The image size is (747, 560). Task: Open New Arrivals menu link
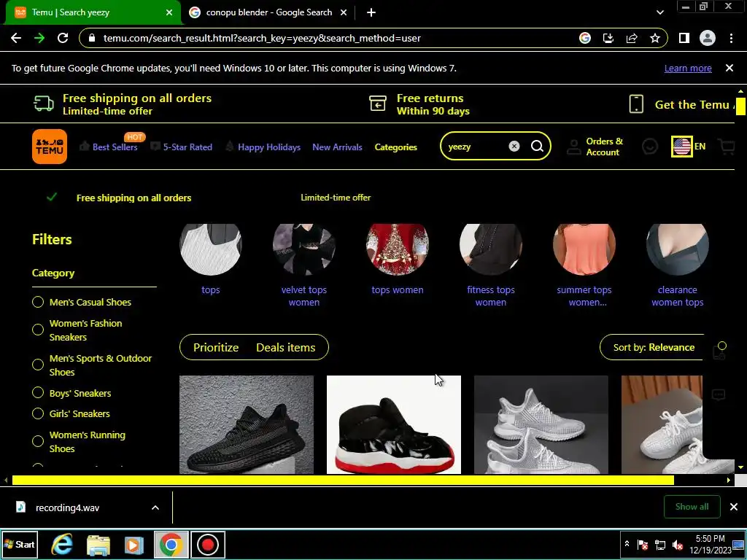[x=337, y=147]
